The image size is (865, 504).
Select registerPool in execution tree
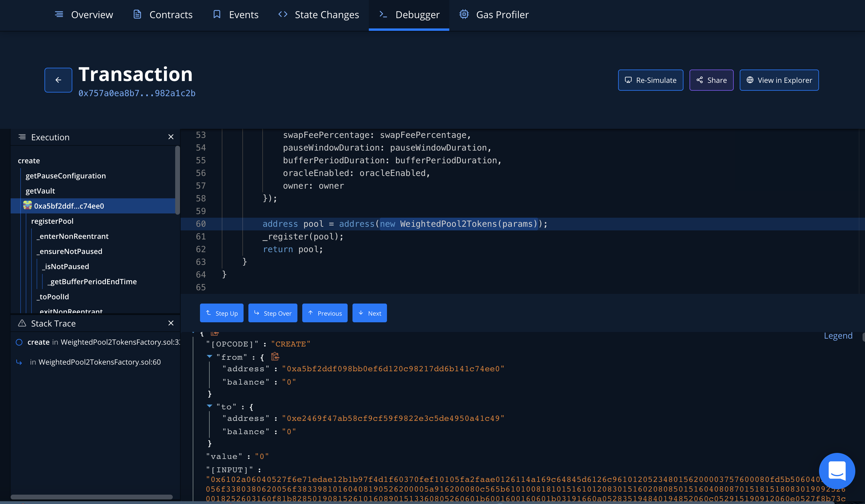[x=52, y=221]
